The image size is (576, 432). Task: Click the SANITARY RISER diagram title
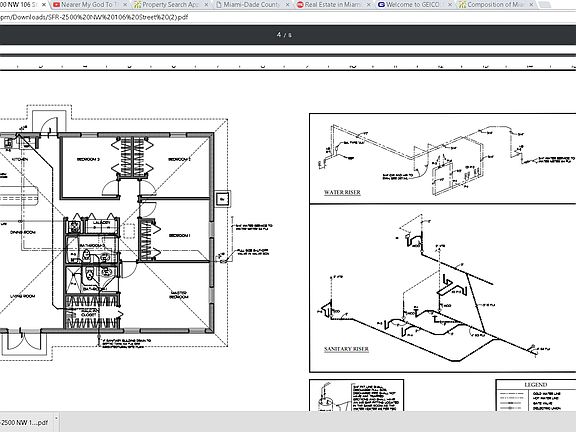346,349
